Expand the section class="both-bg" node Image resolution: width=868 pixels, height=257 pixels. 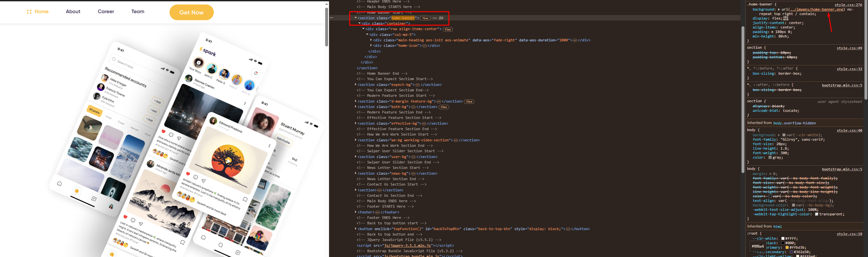(x=355, y=107)
